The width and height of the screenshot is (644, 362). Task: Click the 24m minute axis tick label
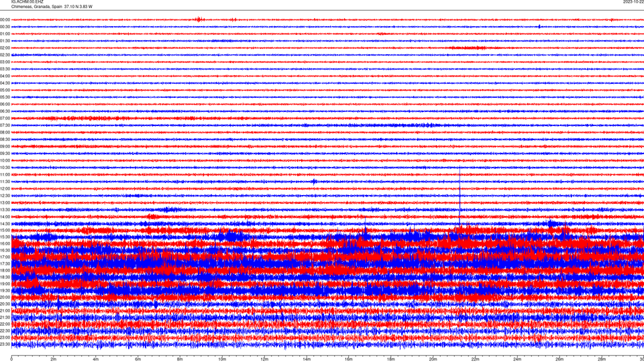[517, 359]
